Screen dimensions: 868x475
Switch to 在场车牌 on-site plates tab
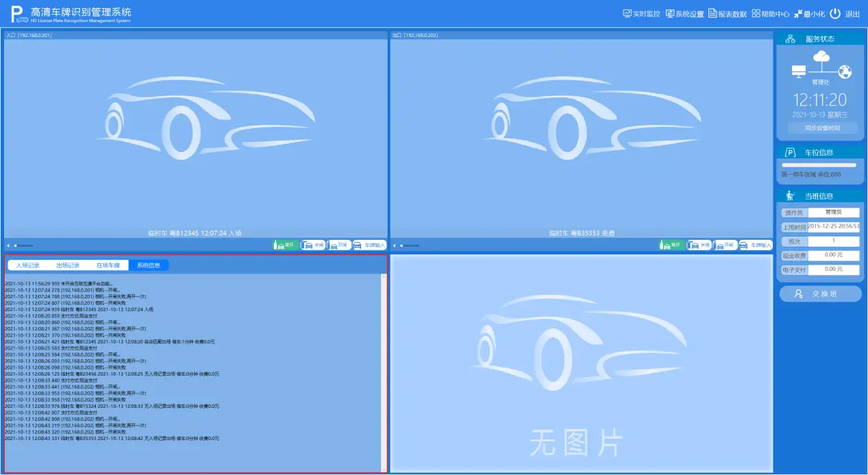[108, 265]
